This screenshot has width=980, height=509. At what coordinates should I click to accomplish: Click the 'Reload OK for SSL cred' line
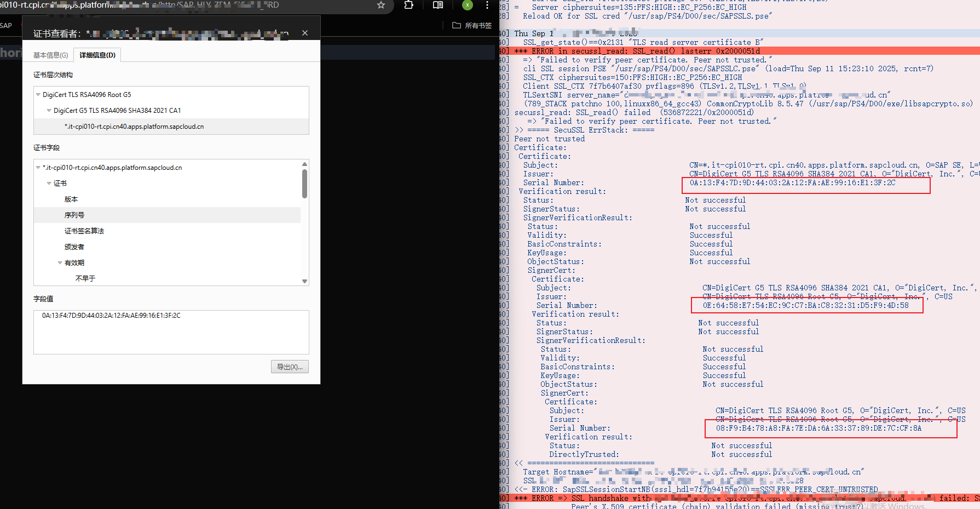647,16
